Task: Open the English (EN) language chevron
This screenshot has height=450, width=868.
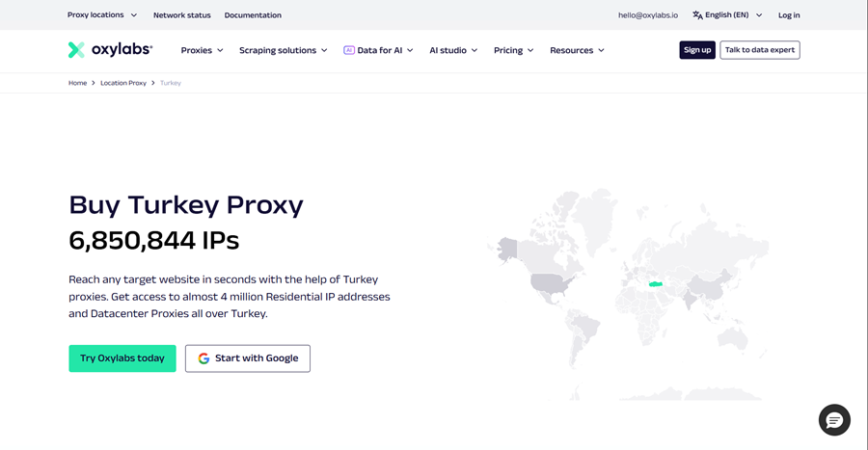Action: click(x=759, y=15)
